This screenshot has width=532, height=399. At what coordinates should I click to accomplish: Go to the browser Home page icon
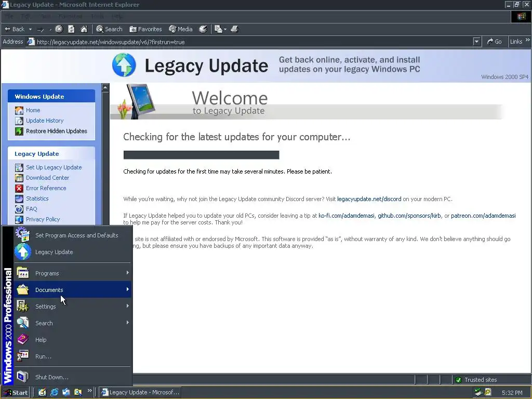coord(84,29)
